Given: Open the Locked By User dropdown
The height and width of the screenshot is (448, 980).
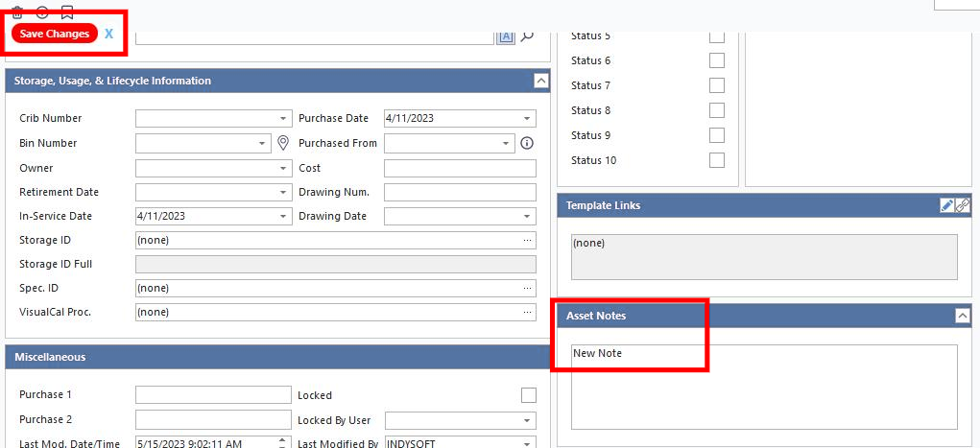Looking at the screenshot, I should tap(528, 420).
